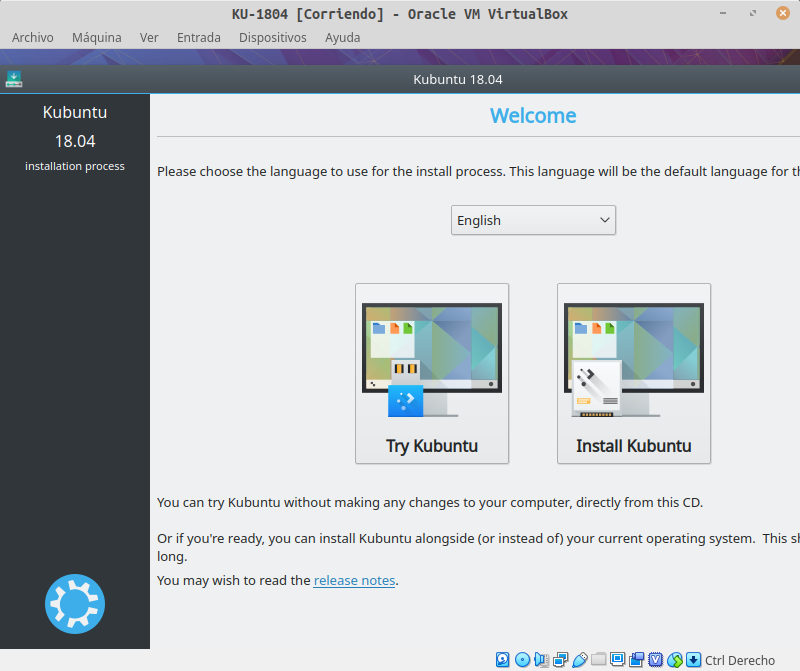800x671 pixels.
Task: Open the release notes link
Action: (x=354, y=581)
